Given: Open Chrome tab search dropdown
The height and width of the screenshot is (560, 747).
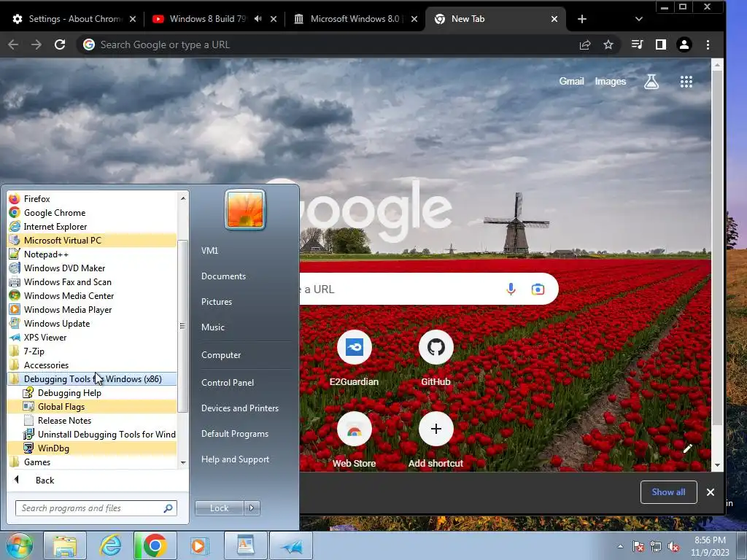Looking at the screenshot, I should tap(639, 19).
